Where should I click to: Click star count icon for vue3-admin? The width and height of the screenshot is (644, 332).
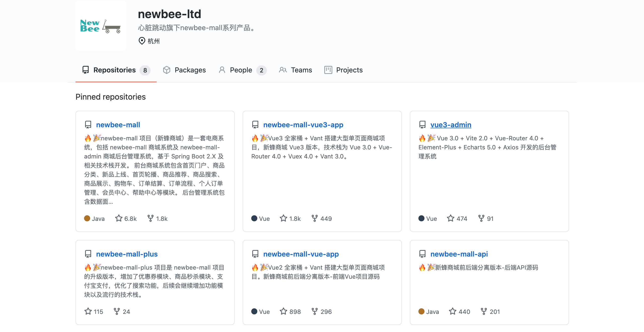(x=450, y=218)
